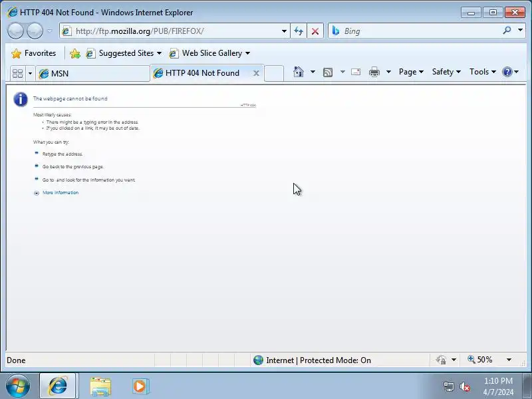Click the More information arrow icon
This screenshot has height=399, width=532.
37,193
